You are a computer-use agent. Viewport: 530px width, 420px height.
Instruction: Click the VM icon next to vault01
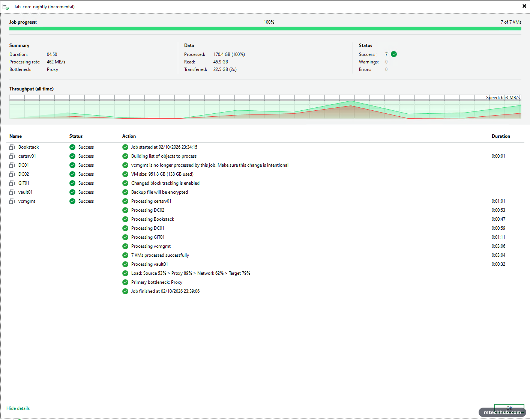pos(12,192)
